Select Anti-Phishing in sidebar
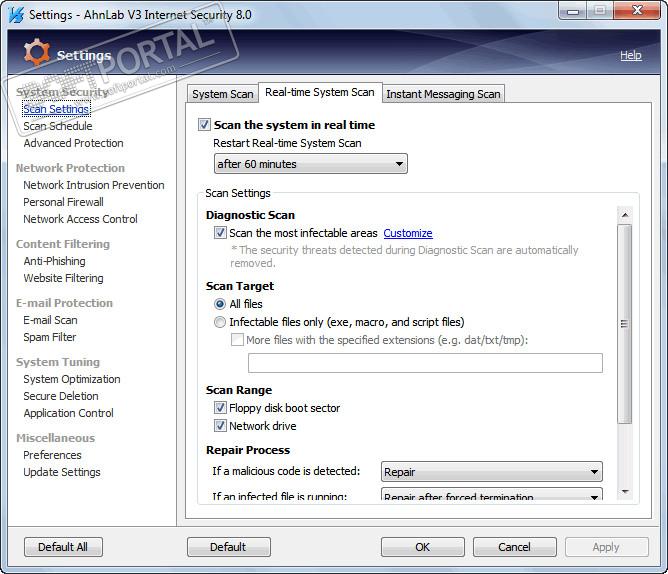The width and height of the screenshot is (668, 574). (54, 261)
